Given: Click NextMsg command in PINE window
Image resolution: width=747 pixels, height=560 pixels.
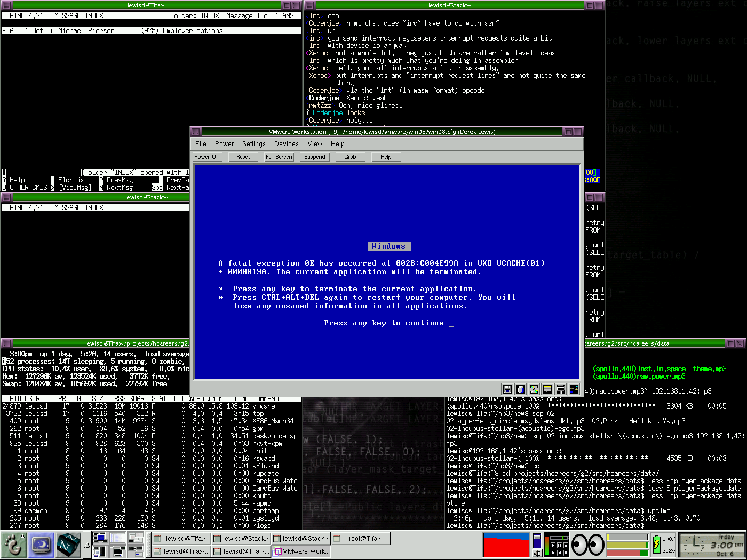Looking at the screenshot, I should point(120,187).
